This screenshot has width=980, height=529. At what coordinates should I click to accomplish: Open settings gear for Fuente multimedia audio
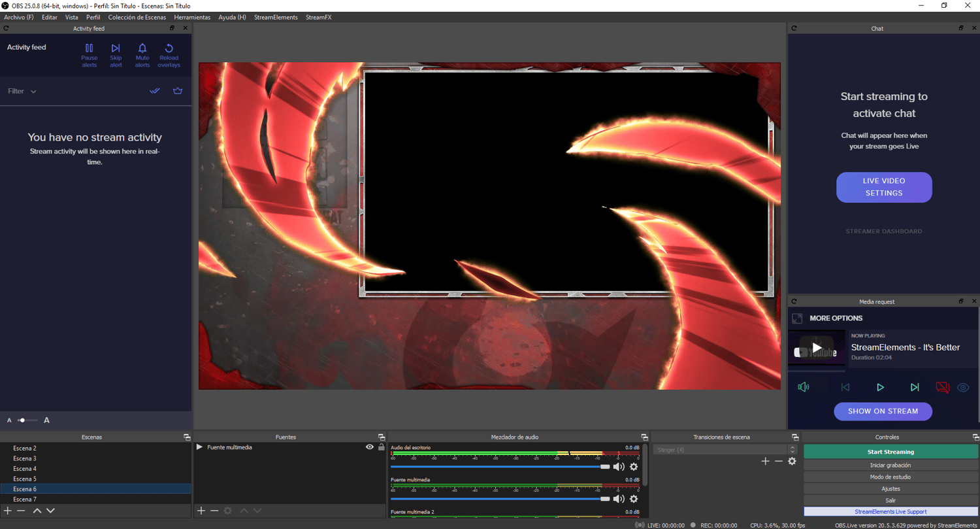(x=634, y=499)
